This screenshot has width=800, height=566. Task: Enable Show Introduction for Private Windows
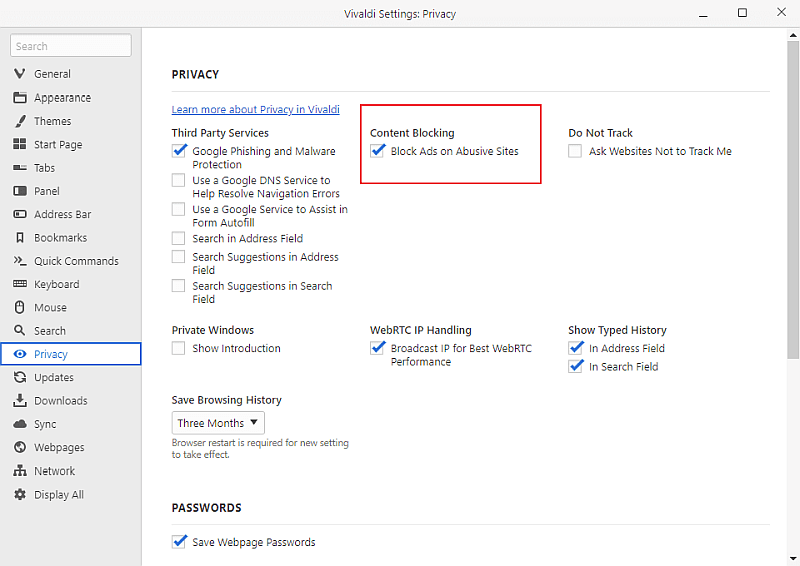click(x=179, y=348)
